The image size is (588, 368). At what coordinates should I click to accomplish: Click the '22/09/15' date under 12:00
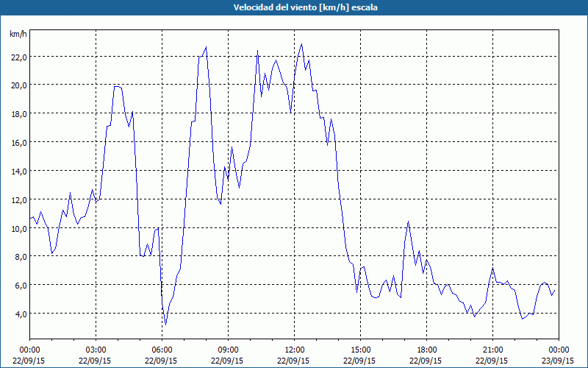coord(293,361)
